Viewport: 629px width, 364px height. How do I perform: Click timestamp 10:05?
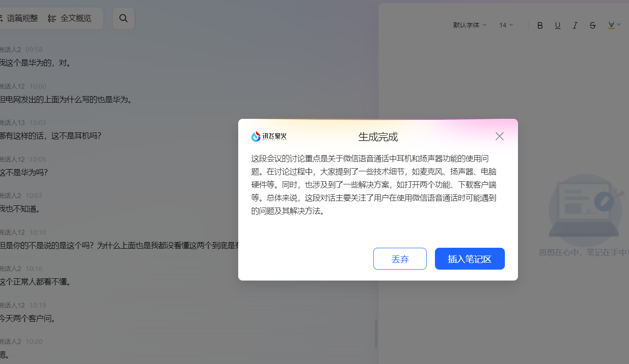[38, 159]
